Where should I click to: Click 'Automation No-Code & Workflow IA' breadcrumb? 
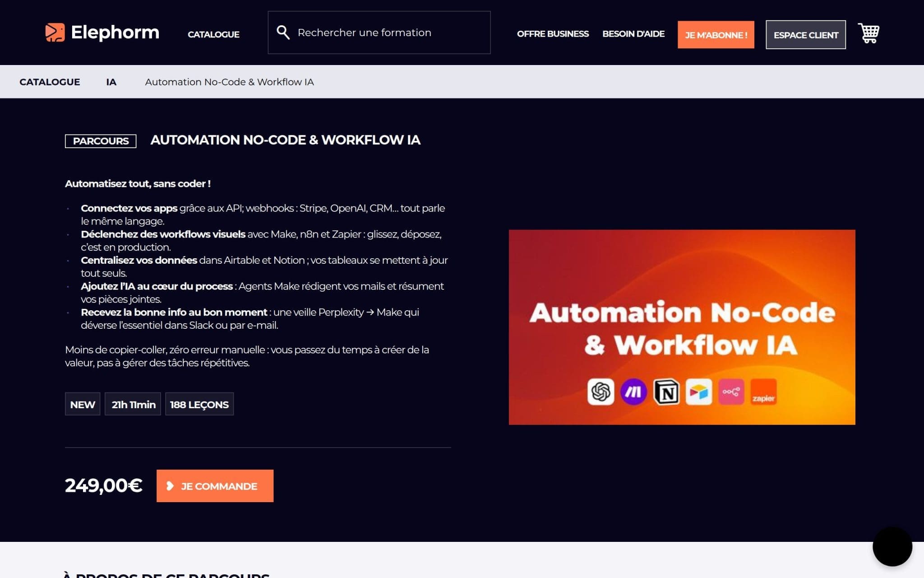(x=229, y=82)
